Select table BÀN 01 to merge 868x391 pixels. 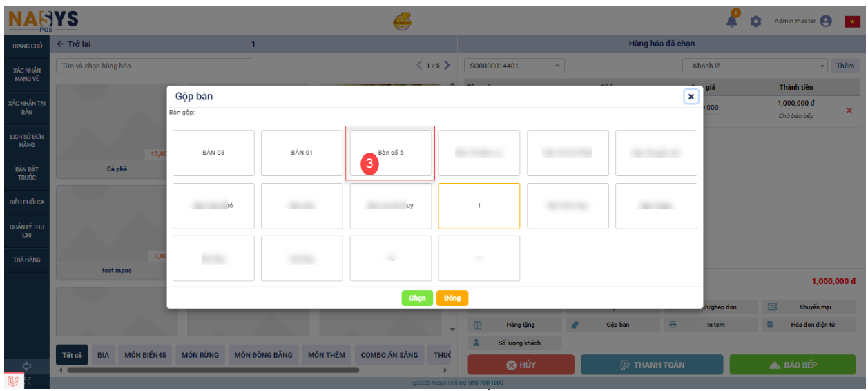coord(302,153)
